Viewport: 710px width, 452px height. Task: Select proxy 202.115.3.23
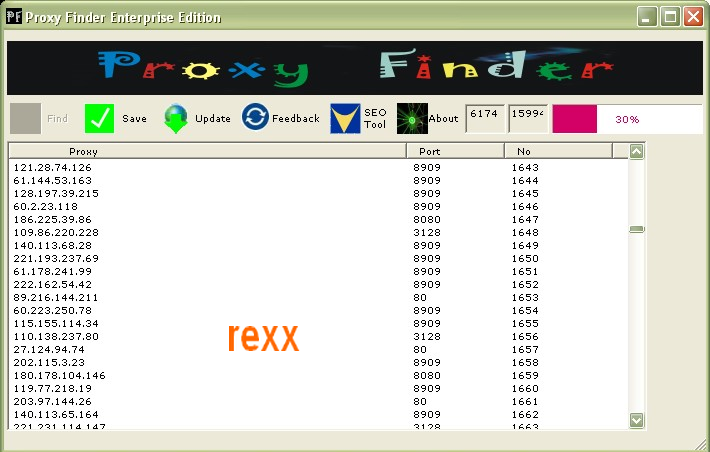click(49, 363)
